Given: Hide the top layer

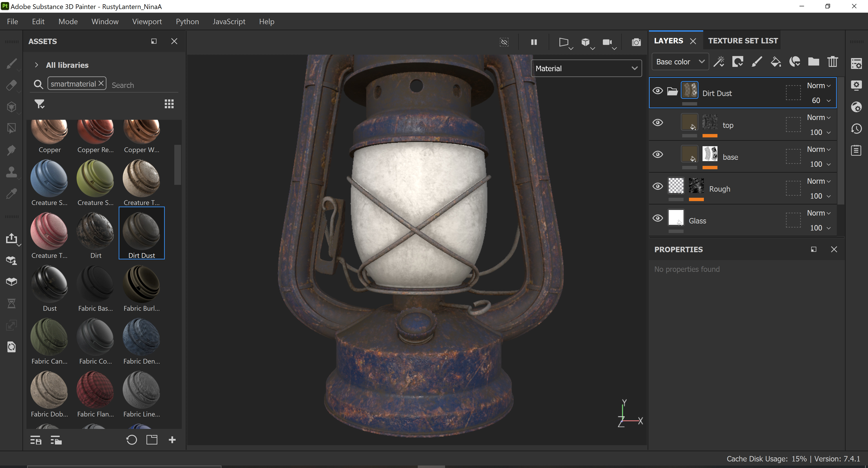Looking at the screenshot, I should (657, 122).
